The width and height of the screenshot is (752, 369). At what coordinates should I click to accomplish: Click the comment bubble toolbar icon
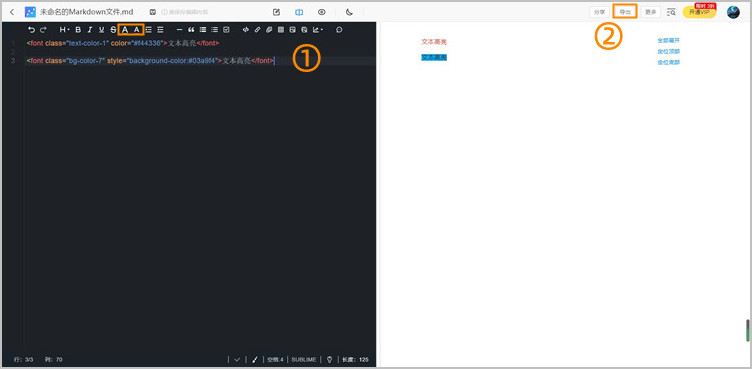(339, 30)
